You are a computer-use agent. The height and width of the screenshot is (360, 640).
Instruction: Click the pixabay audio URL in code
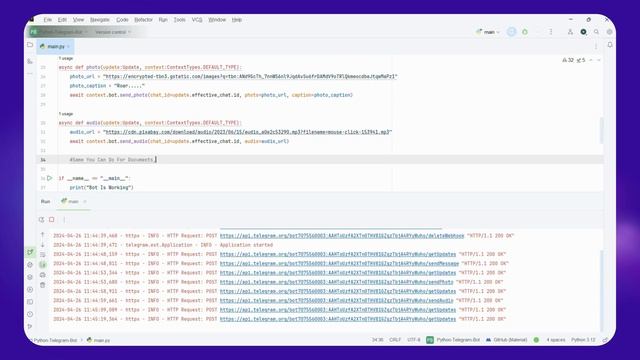tap(247, 132)
